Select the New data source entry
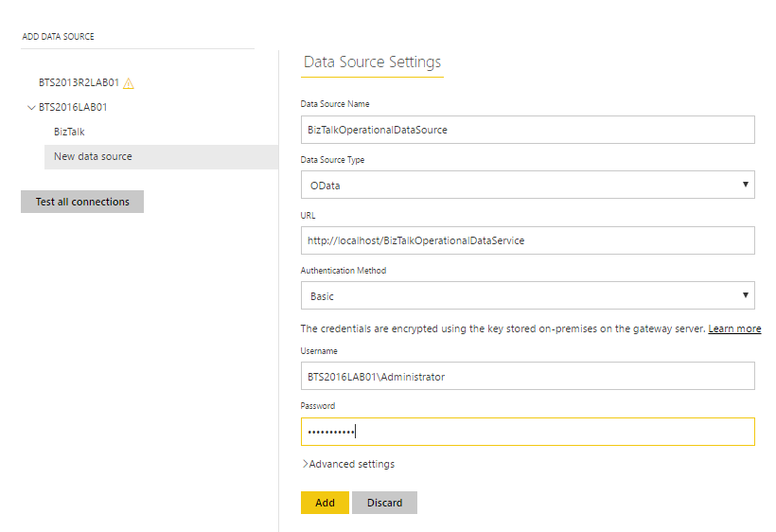This screenshot has width=776, height=532. 93,157
